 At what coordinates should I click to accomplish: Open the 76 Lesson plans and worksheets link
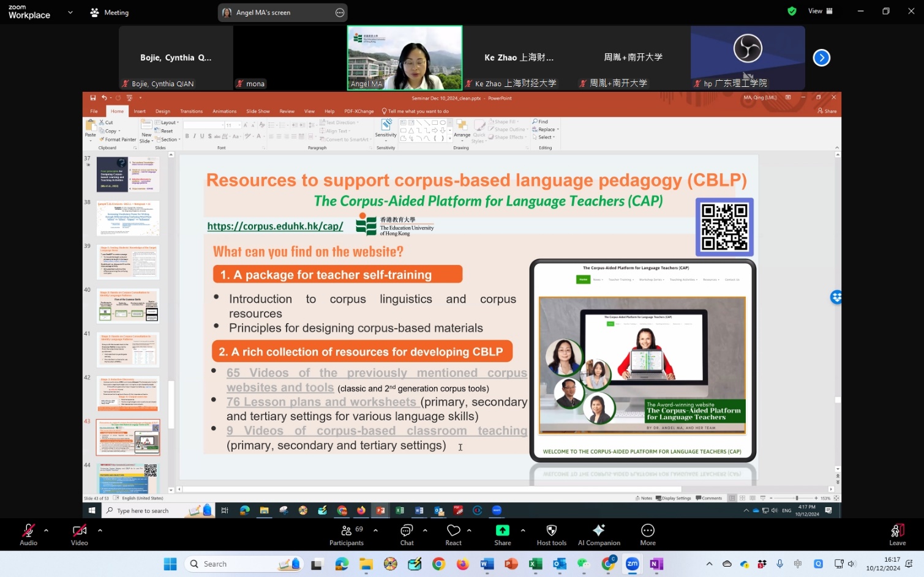coord(321,402)
